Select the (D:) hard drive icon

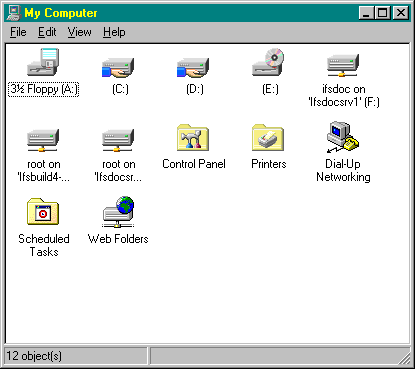(x=193, y=67)
